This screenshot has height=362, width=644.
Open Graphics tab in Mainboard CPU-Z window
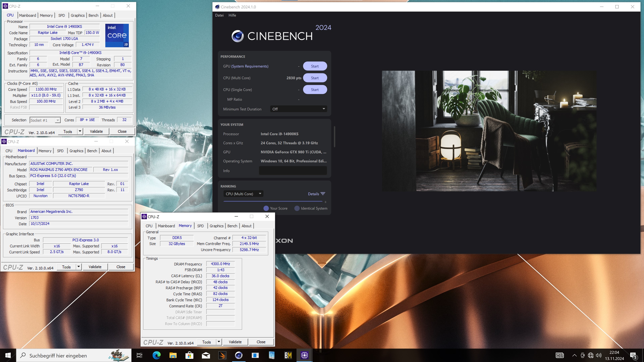coord(76,151)
